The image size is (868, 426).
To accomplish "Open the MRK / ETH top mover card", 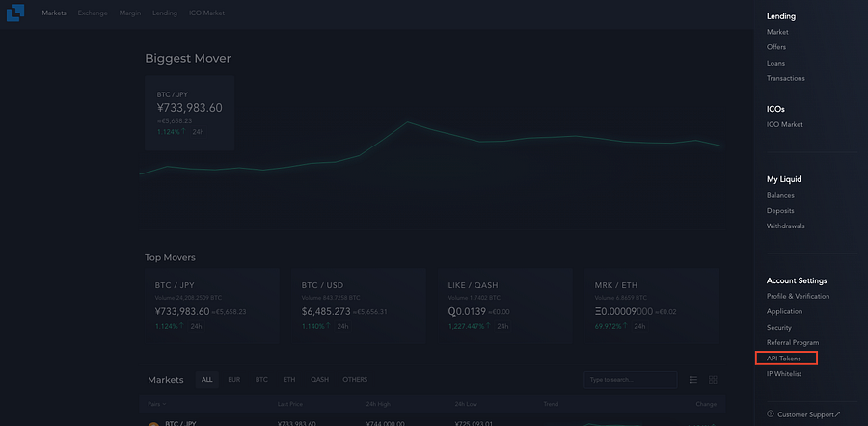I will click(x=652, y=306).
